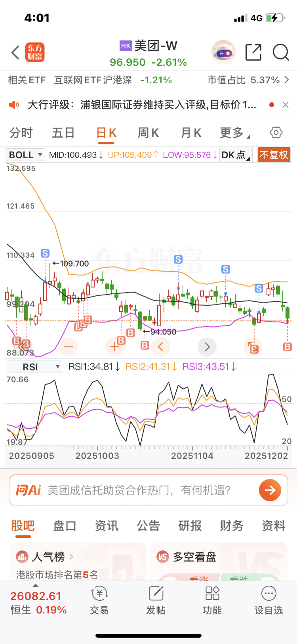Viewport: 297px width, 644px height.
Task: Tap the RSI2:41.31 value
Action: tap(151, 367)
